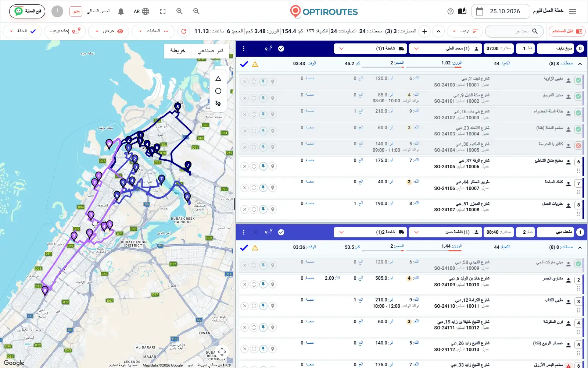
Task: Select the circle draw tool on map
Action: coord(218,91)
